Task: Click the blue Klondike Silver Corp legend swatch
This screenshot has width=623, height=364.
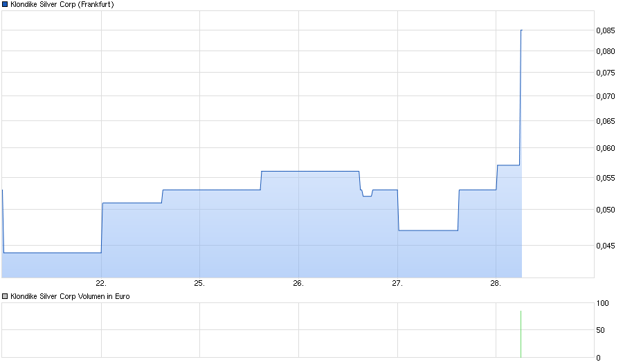Action: point(6,4)
